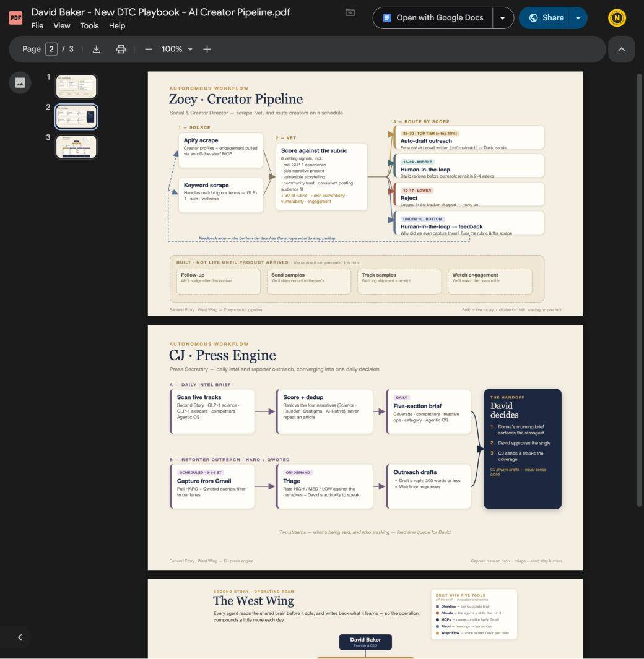Click the Keyword scrape card title
Viewport: 644px width, 659px height.
206,185
